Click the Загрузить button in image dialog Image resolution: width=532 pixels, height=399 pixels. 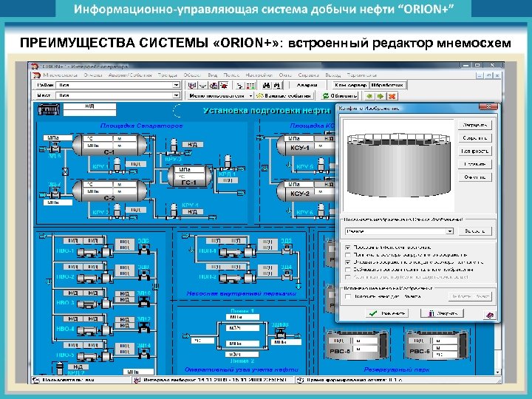[x=474, y=125]
